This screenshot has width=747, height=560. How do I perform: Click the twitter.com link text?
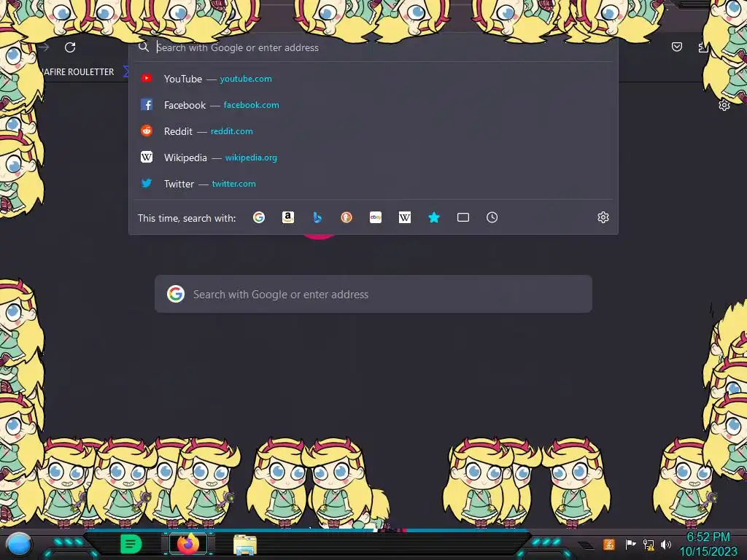pyautogui.click(x=234, y=183)
